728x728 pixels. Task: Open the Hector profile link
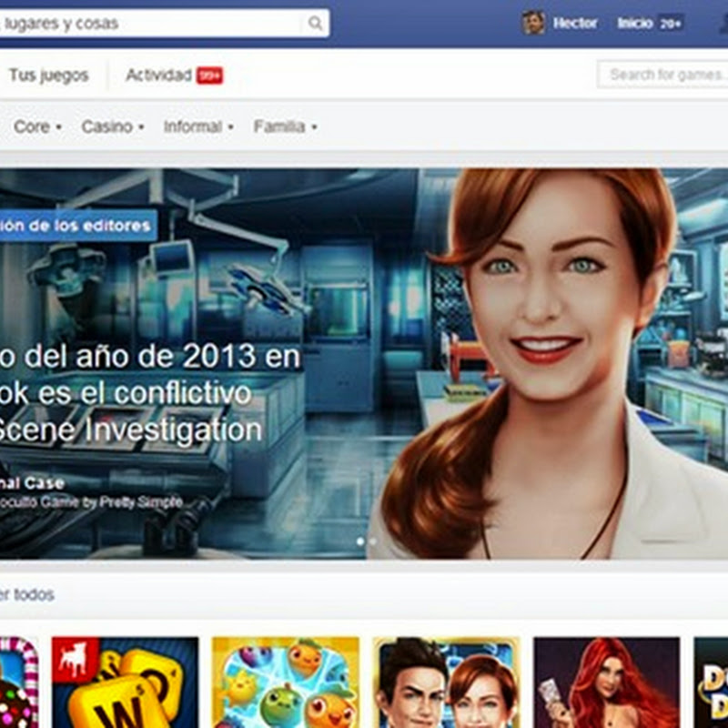(575, 23)
